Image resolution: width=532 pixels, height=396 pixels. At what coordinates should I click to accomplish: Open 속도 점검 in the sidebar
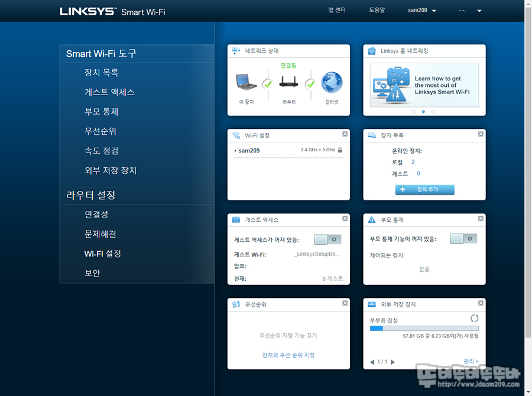pyautogui.click(x=102, y=151)
